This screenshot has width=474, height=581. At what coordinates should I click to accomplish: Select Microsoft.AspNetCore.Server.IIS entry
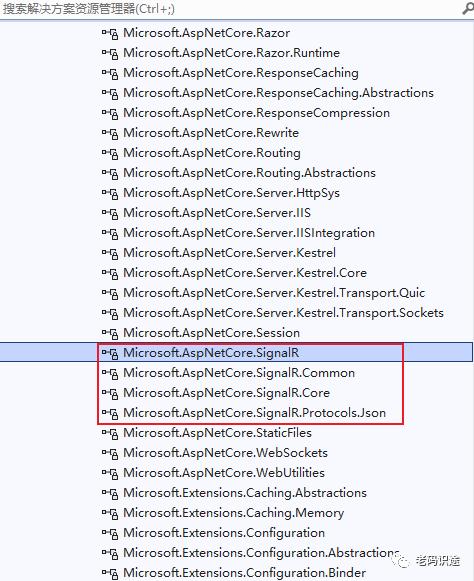pyautogui.click(x=217, y=213)
